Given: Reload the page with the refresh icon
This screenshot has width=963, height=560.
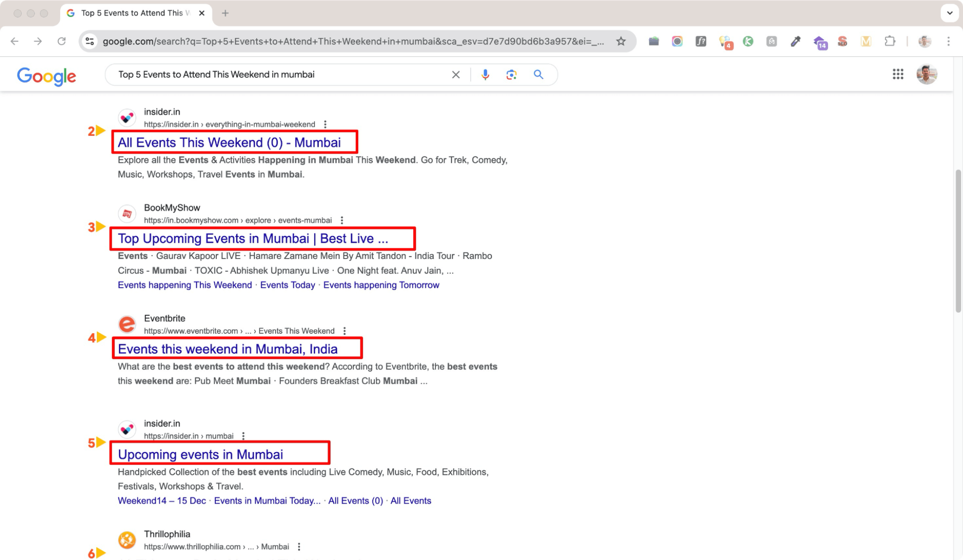Looking at the screenshot, I should coord(61,41).
